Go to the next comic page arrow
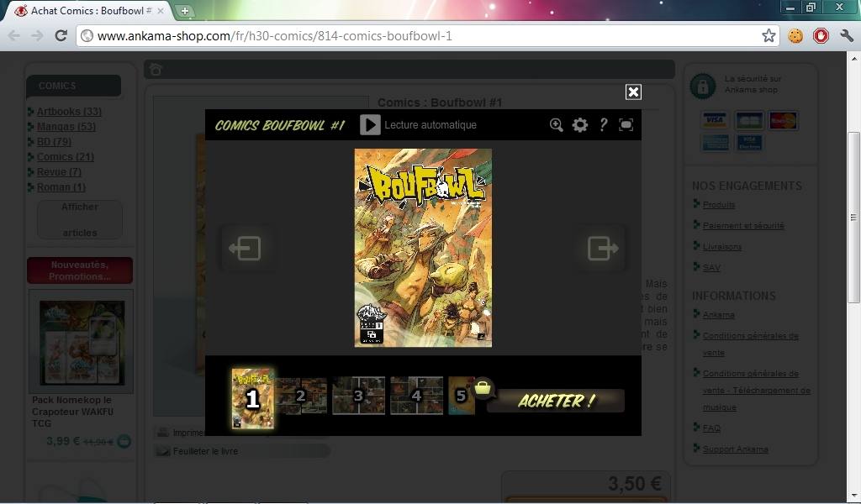861x504 pixels. tap(602, 249)
